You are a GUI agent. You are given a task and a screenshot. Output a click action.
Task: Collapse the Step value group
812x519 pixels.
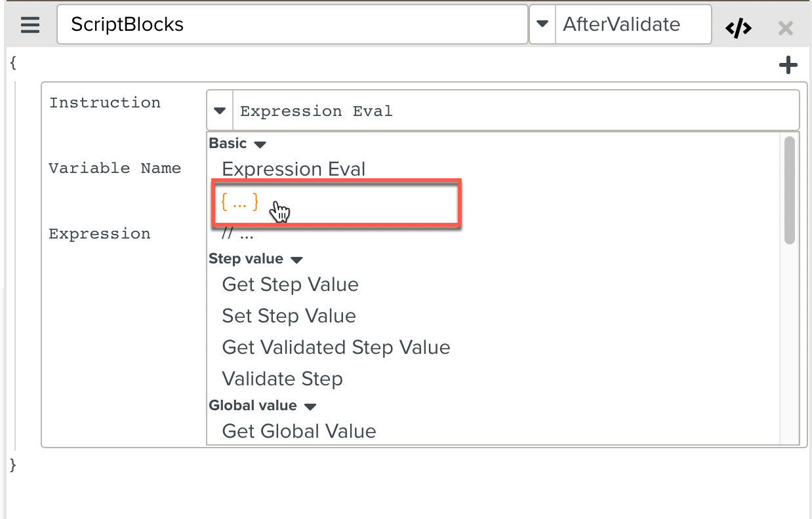tap(296, 259)
